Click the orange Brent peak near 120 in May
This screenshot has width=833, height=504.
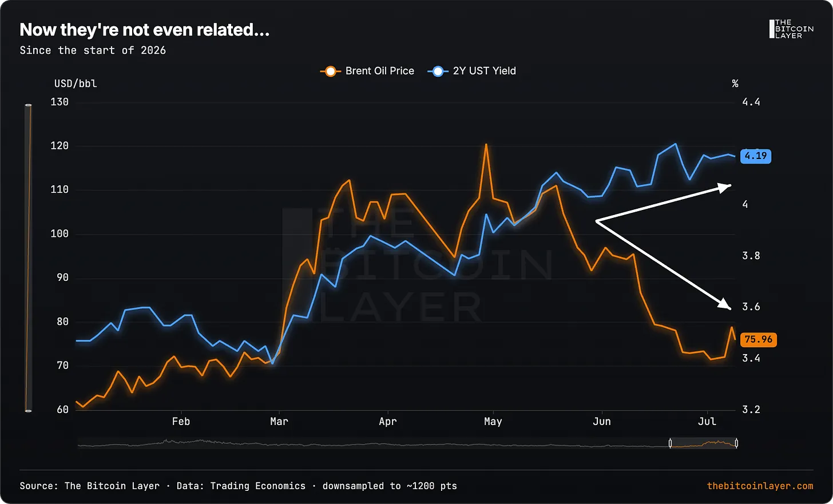coord(486,145)
